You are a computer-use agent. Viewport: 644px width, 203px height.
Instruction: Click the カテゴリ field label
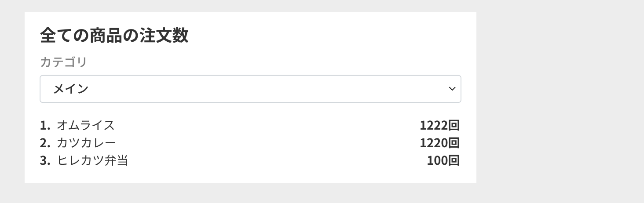[x=63, y=62]
